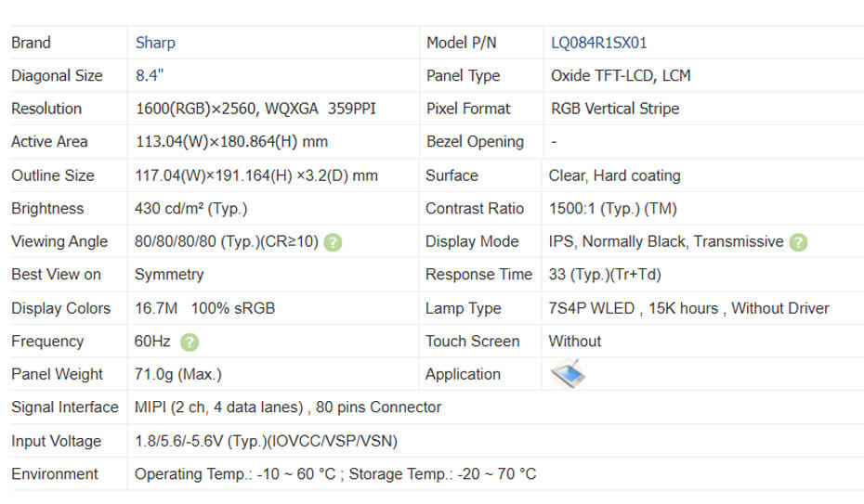This screenshot has width=864, height=504.
Task: Click the RGB Vertical Stripe pixel format
Action: coord(614,109)
